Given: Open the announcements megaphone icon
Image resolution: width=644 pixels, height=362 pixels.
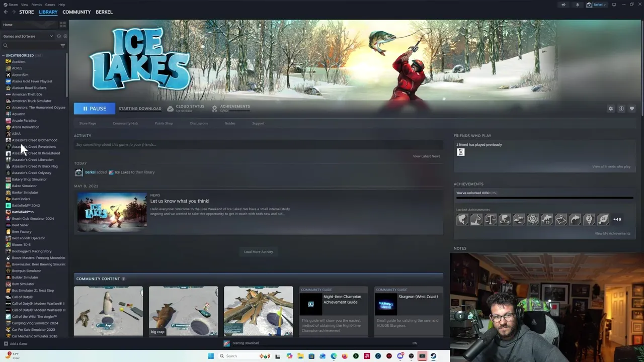Looking at the screenshot, I should coord(563,5).
